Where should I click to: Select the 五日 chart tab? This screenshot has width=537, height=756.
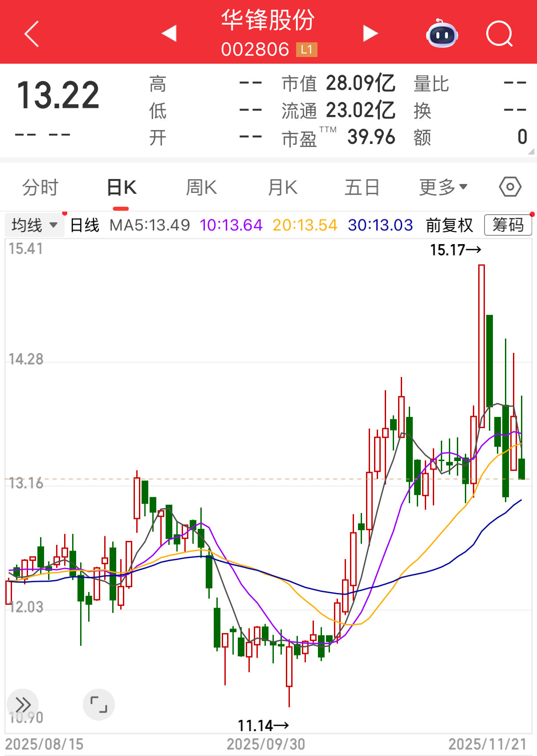[362, 188]
